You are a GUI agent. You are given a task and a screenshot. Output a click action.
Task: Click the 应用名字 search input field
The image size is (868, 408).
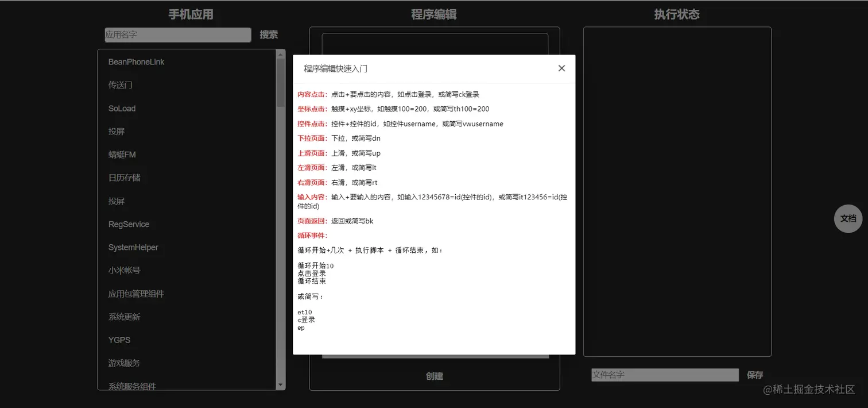point(178,35)
